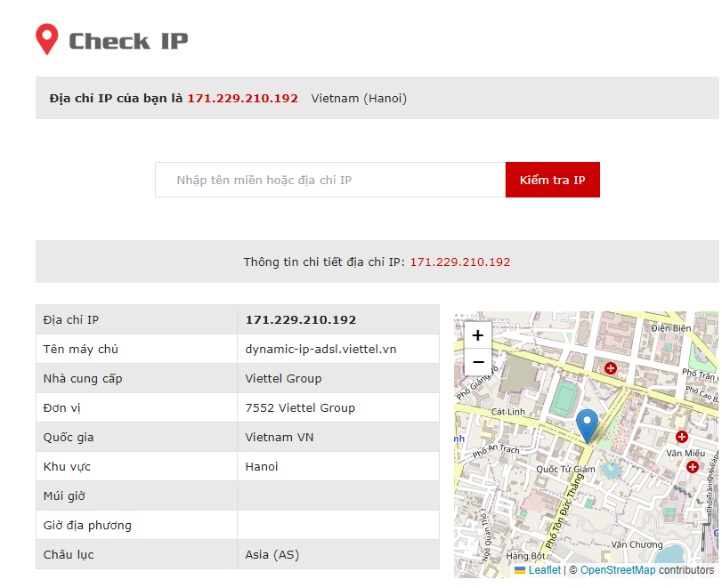Click the Khu vực row label
This screenshot has width=722, height=588.
[67, 466]
